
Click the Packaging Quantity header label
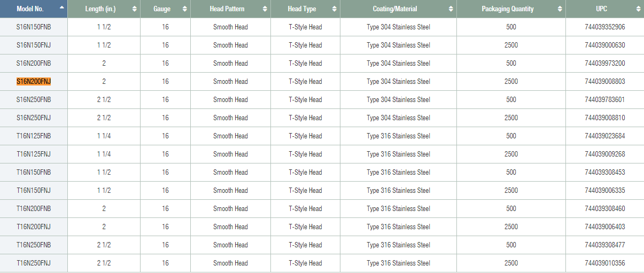pyautogui.click(x=508, y=9)
